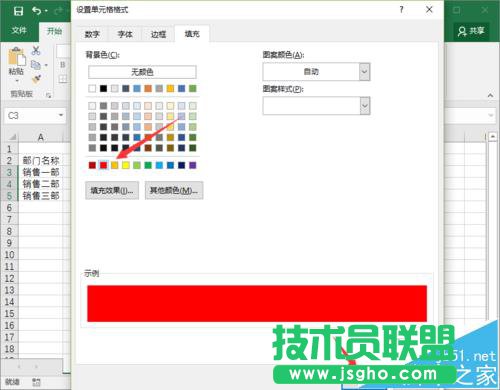Expand the Undo history dropdown arrow
The height and width of the screenshot is (390, 500).
pos(46,11)
